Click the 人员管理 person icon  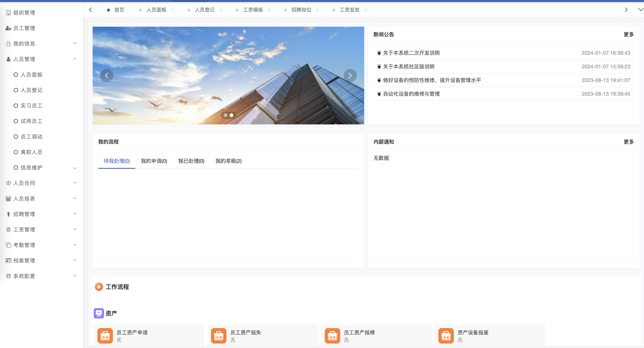tap(8, 59)
